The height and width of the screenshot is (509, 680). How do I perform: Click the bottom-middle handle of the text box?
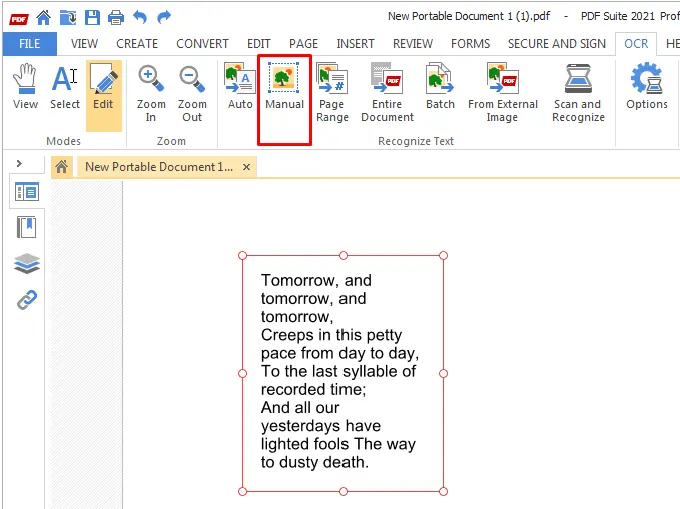(x=343, y=491)
